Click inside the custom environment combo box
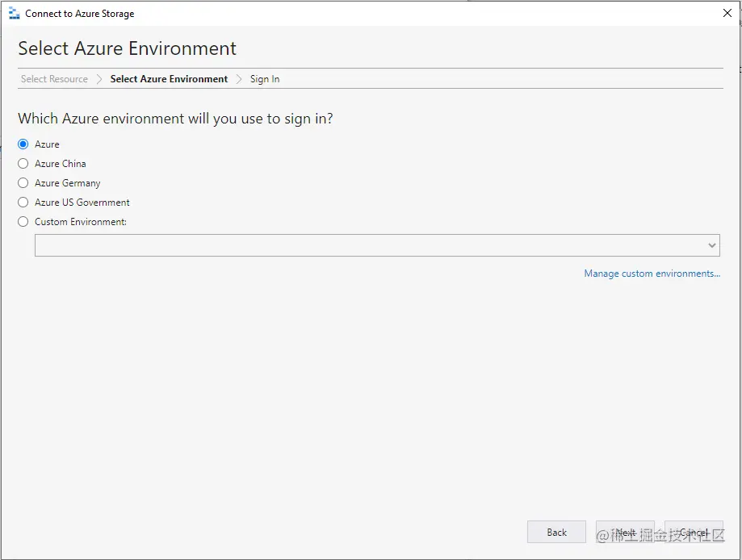This screenshot has width=742, height=560. point(323,244)
